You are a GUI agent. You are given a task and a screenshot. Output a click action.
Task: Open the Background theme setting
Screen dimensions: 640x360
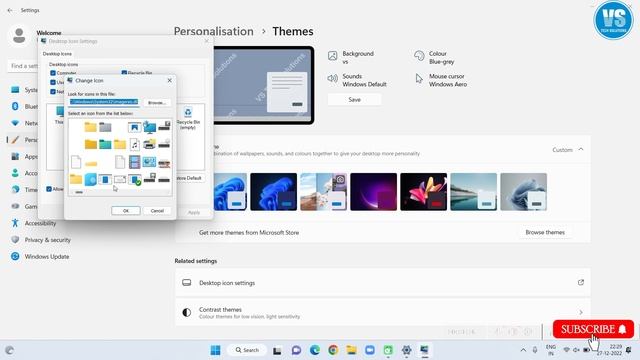coord(351,58)
